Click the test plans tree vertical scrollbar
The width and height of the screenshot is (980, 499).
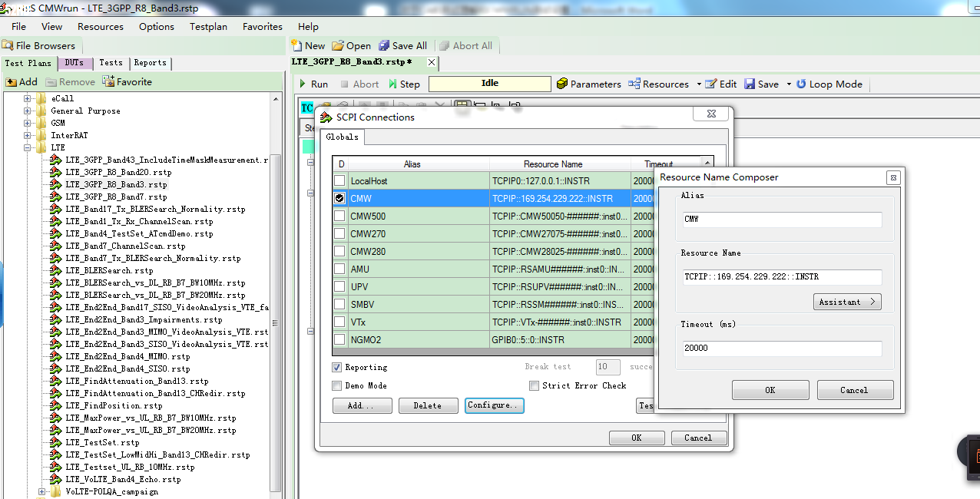[x=276, y=322]
